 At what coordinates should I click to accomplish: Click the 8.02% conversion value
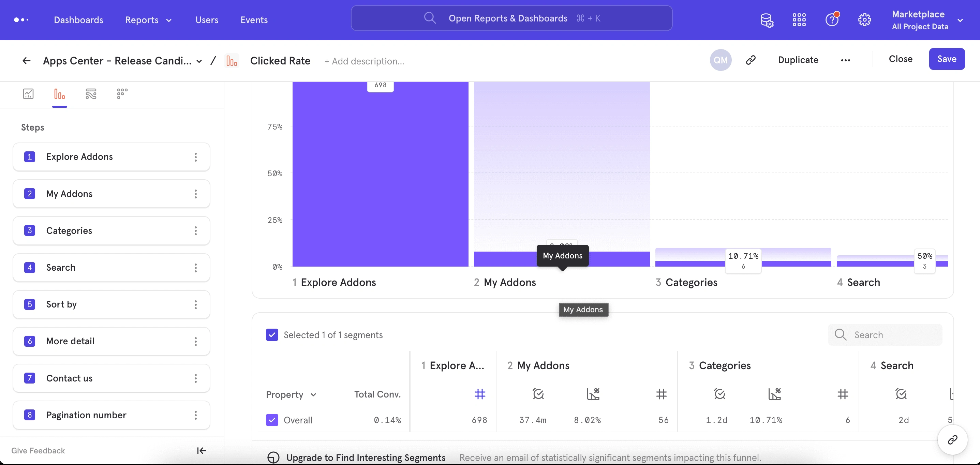click(x=587, y=420)
